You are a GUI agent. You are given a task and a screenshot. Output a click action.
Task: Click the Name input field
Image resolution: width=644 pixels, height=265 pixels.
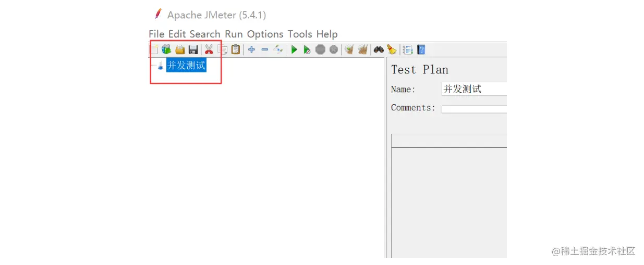tap(474, 89)
